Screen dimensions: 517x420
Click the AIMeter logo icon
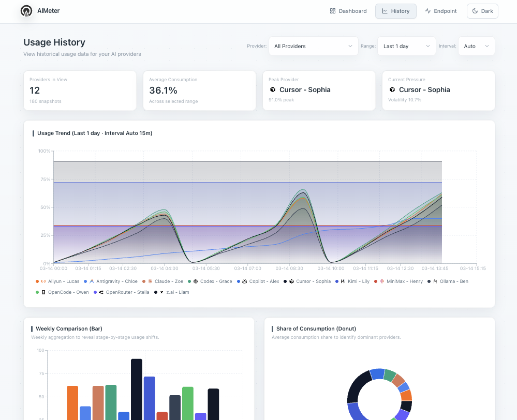tap(26, 11)
